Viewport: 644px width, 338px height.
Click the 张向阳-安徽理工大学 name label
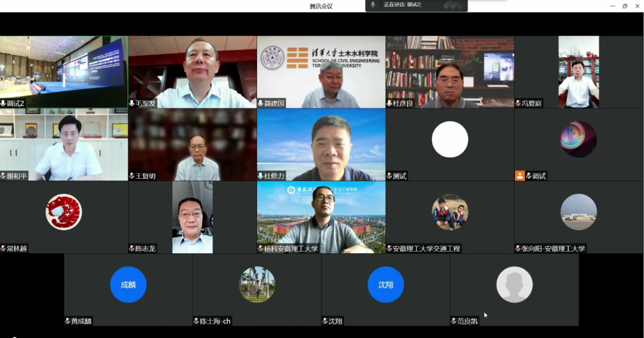(x=553, y=249)
